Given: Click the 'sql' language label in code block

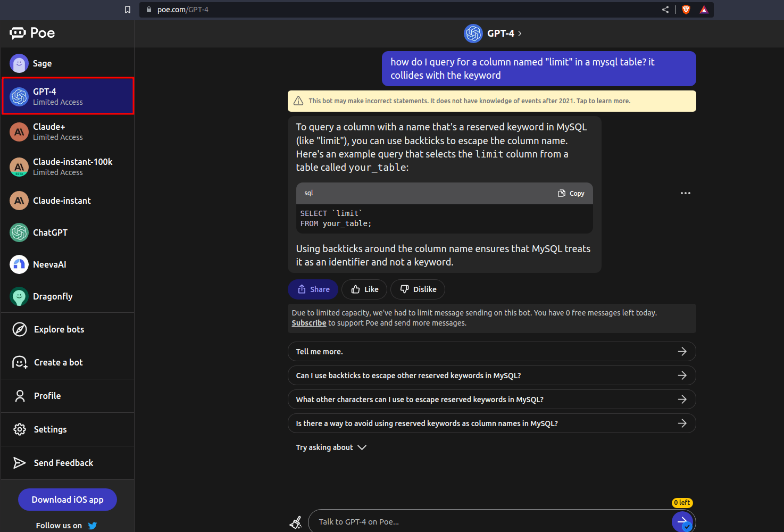Looking at the screenshot, I should 308,193.
